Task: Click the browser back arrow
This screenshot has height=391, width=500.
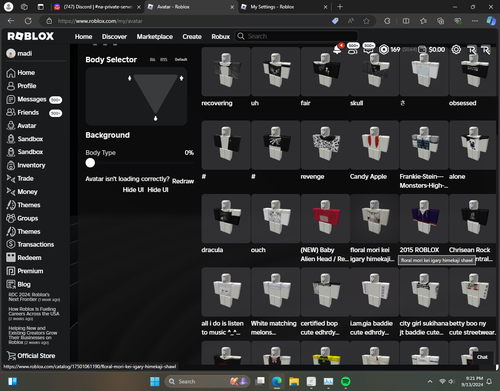Action: coord(11,21)
